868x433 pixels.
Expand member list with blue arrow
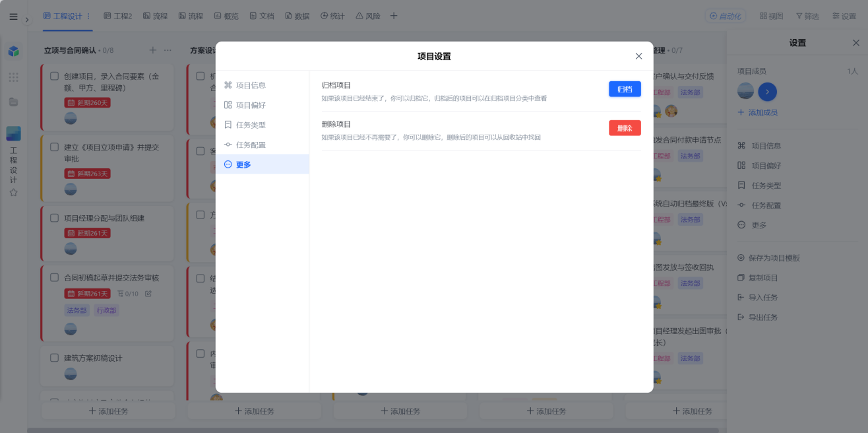tap(767, 91)
